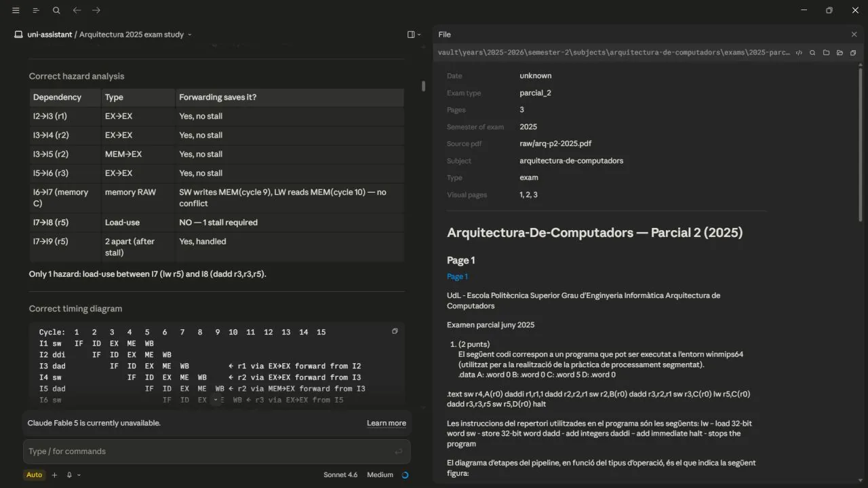Follow the Learn more link

(x=387, y=423)
